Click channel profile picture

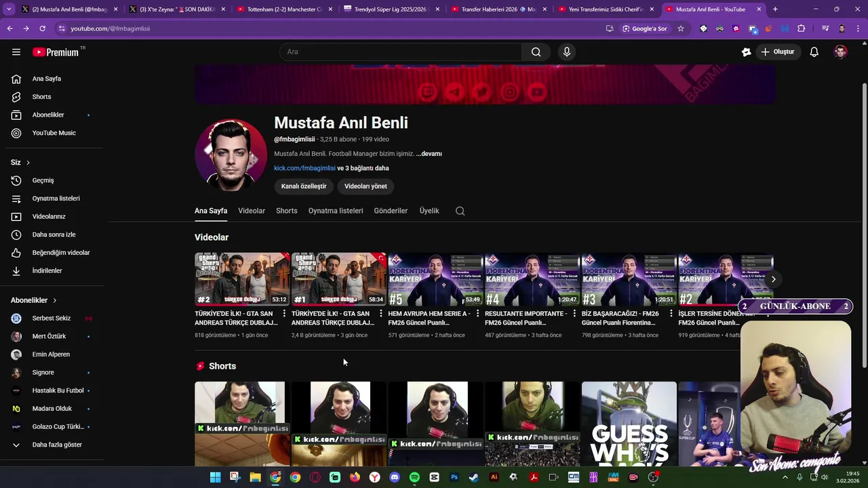(x=231, y=155)
